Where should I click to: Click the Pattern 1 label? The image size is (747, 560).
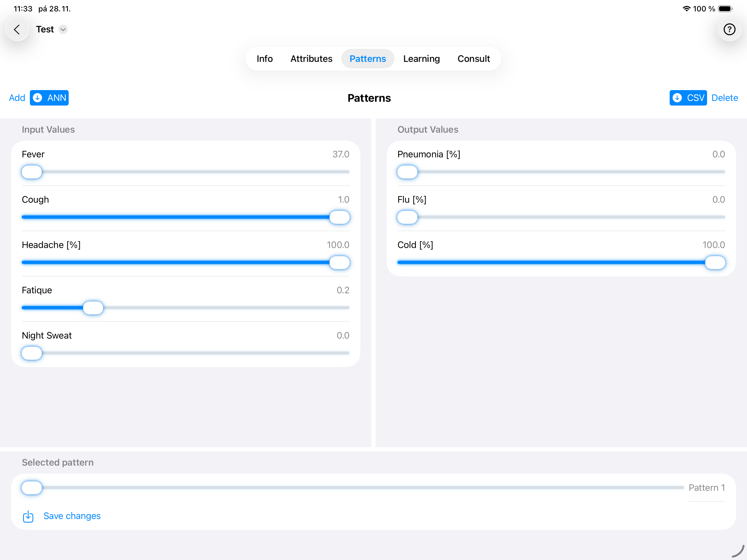point(707,488)
